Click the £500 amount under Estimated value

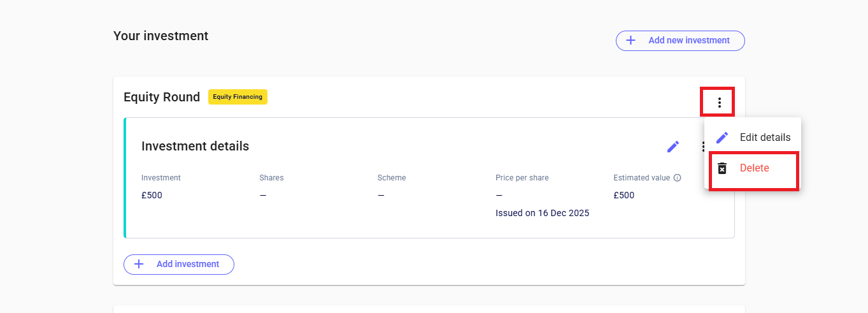tap(624, 195)
